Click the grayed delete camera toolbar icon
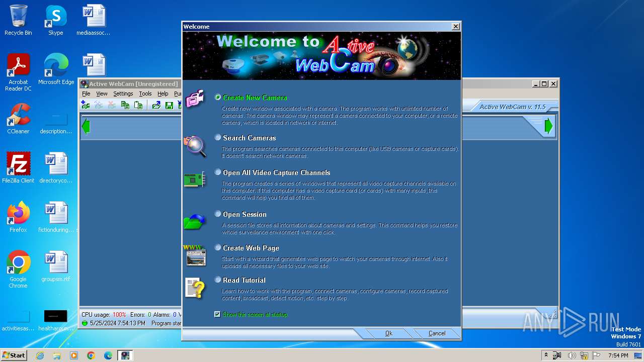 pos(112,105)
